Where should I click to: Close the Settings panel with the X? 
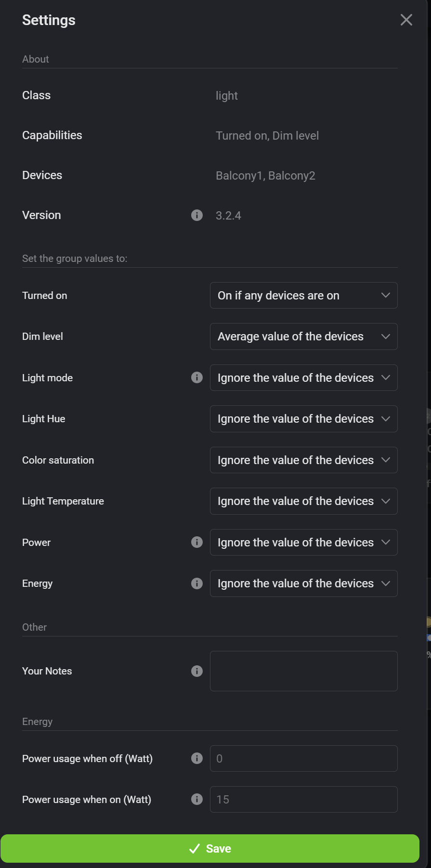[x=406, y=20]
